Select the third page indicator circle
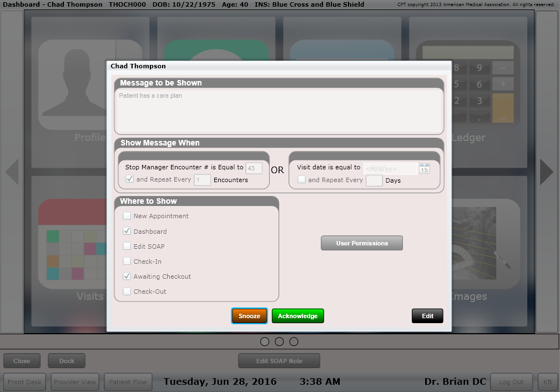560x392 pixels. tap(294, 341)
